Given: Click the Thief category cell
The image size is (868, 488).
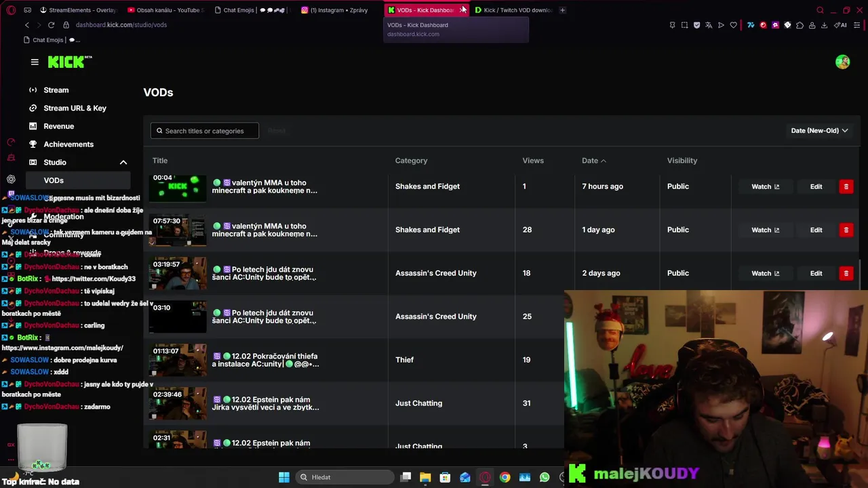Looking at the screenshot, I should click(x=404, y=360).
